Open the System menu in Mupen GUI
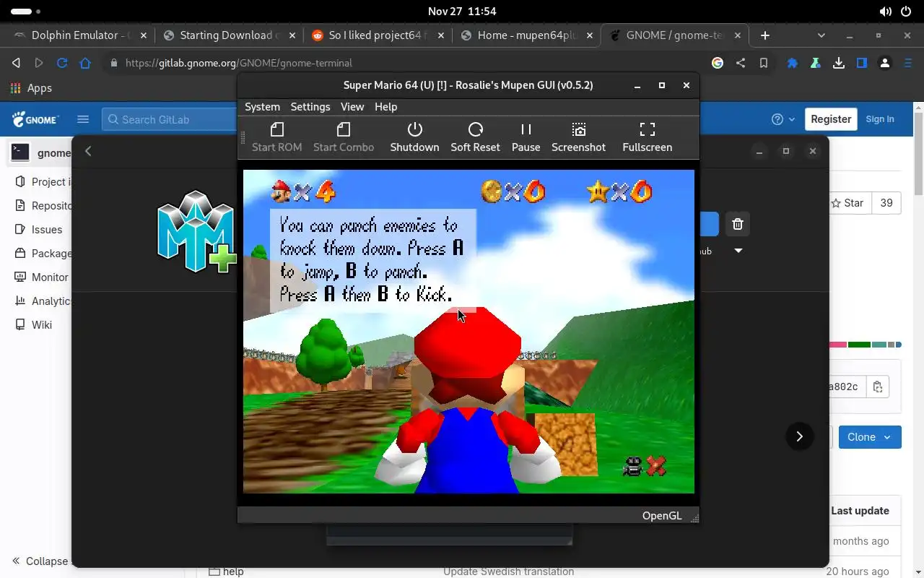Viewport: 924px width, 578px height. click(x=262, y=106)
